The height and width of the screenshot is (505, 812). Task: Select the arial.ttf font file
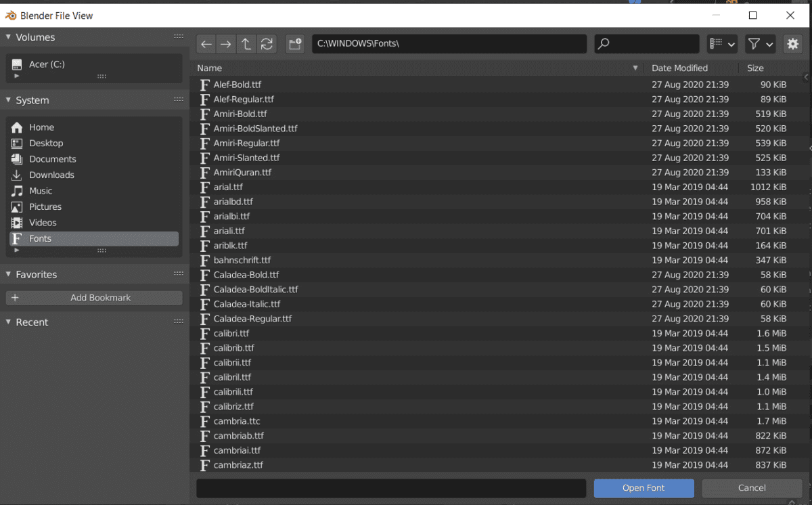pos(228,187)
